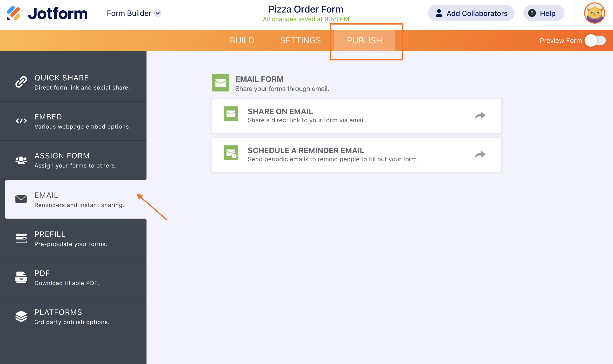This screenshot has width=613, height=364.
Task: Click the Embed code icon
Action: coord(21,121)
